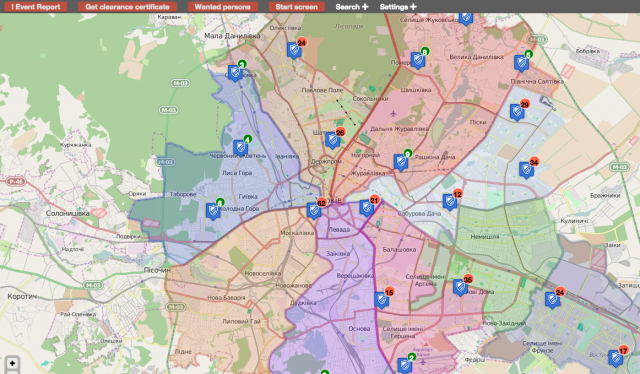This screenshot has width=640, height=374.
Task: Click the police marker numbered 34
Action: (526, 170)
